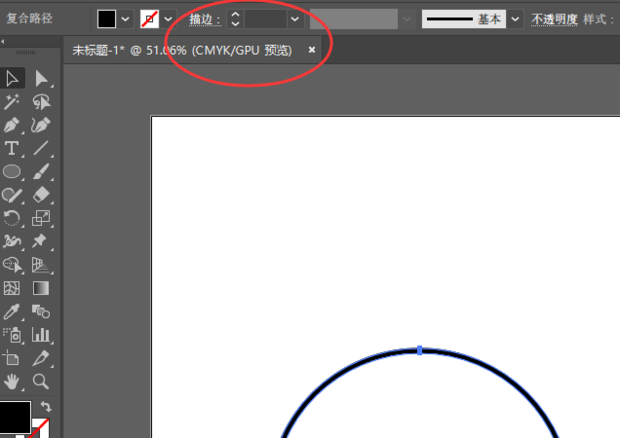Screen dimensions: 620x438
Task: Select the Symbol Sprayer tool
Action: tap(12, 335)
